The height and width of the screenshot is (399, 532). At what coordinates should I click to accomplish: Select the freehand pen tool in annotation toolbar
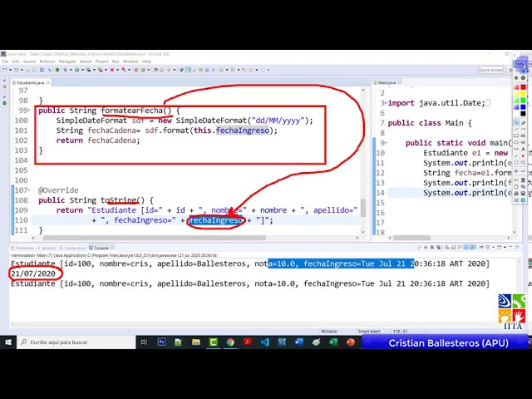point(516,122)
